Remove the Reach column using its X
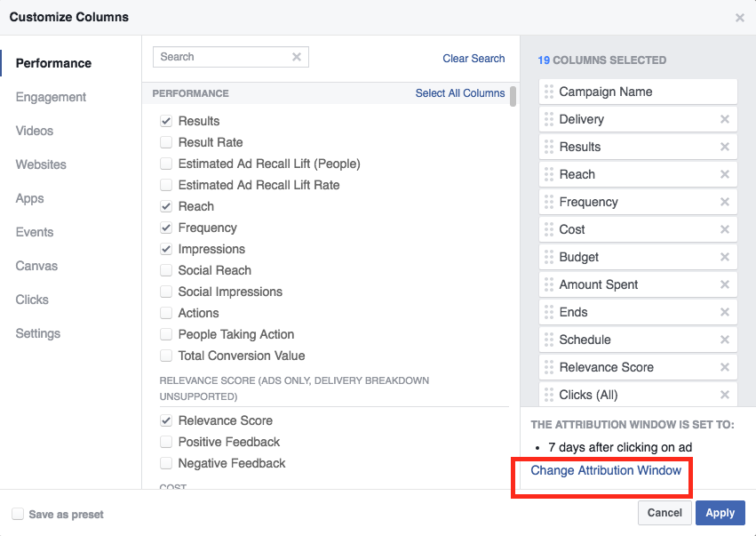Viewport: 756px width, 536px height. tap(724, 174)
